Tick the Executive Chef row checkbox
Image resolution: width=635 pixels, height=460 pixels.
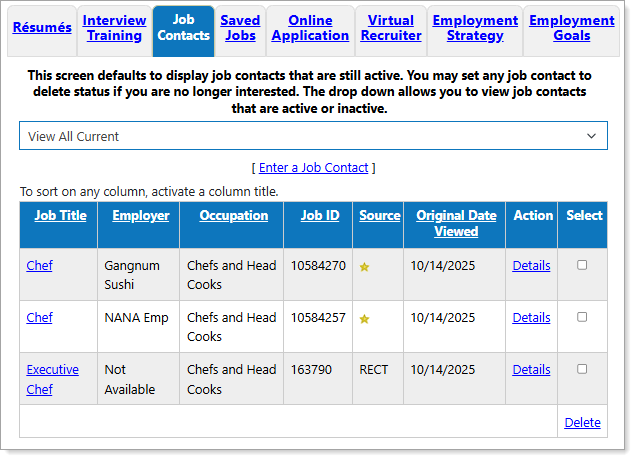click(x=582, y=369)
